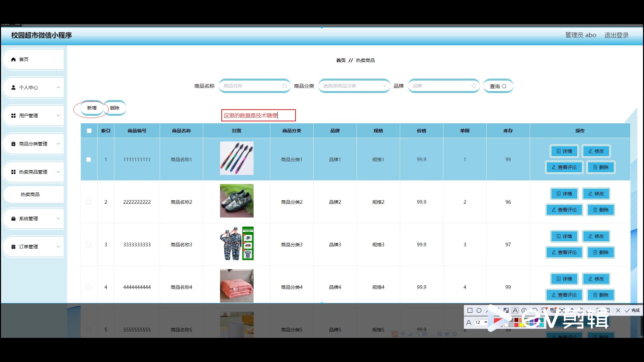The height and width of the screenshot is (362, 644).
Task: Pick the yellow color swatch
Action: point(521,325)
